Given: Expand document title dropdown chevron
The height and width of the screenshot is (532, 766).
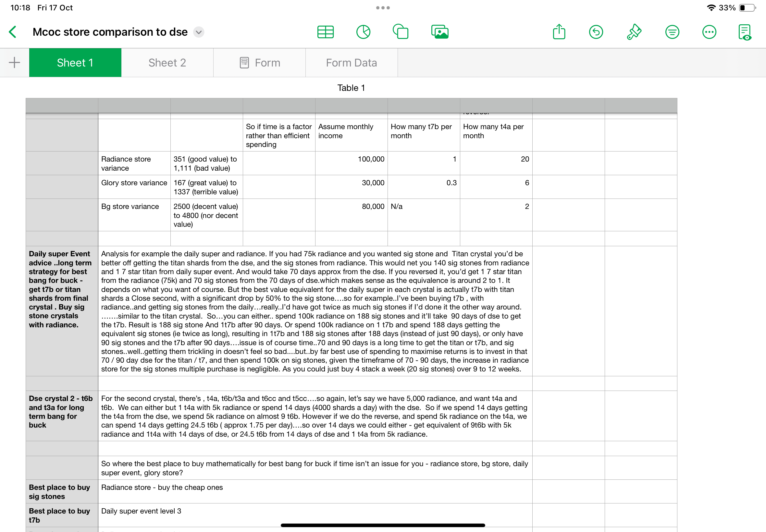Looking at the screenshot, I should click(x=199, y=32).
